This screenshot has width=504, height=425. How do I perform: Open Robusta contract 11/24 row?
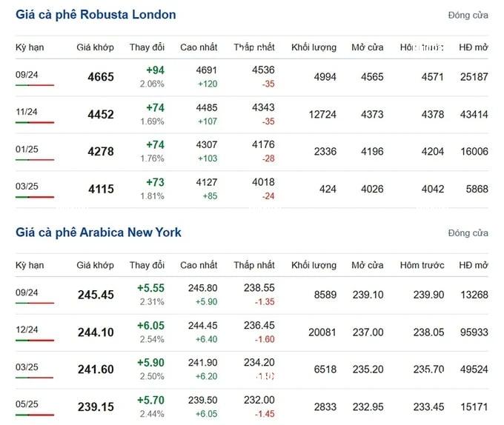pos(252,114)
